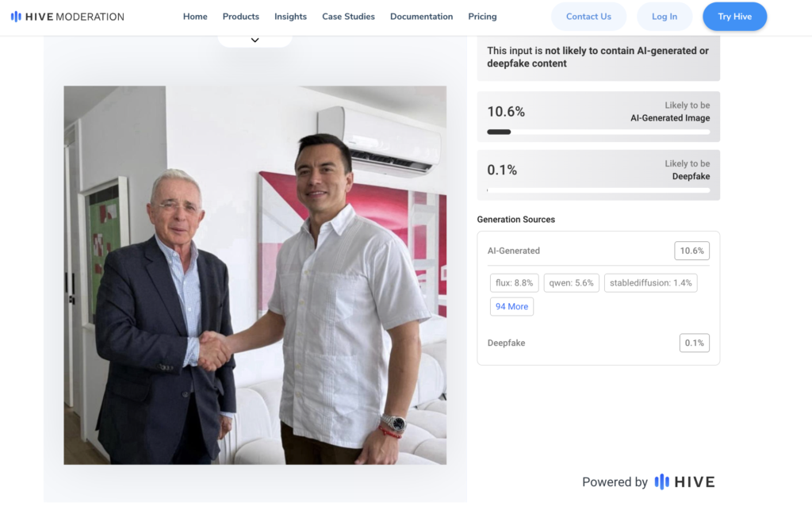Image resolution: width=812 pixels, height=510 pixels.
Task: Click the analyzed handshake photo
Action: pos(255,274)
